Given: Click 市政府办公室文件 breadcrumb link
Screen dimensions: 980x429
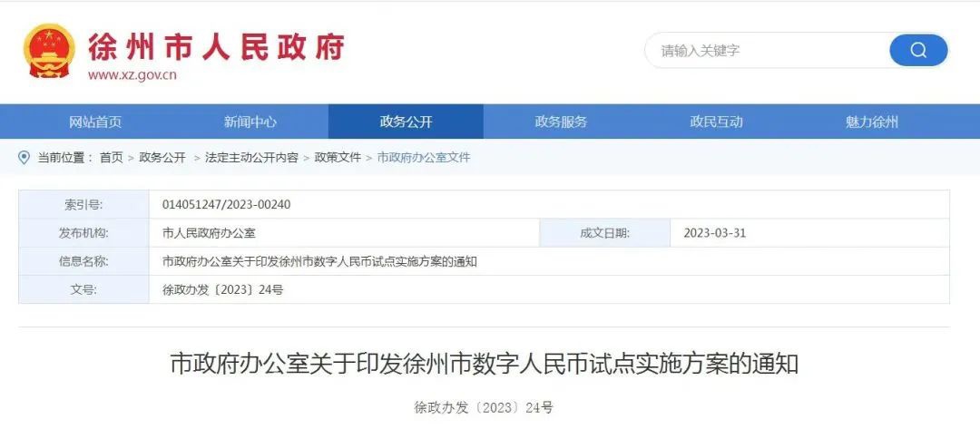Looking at the screenshot, I should (x=424, y=158).
